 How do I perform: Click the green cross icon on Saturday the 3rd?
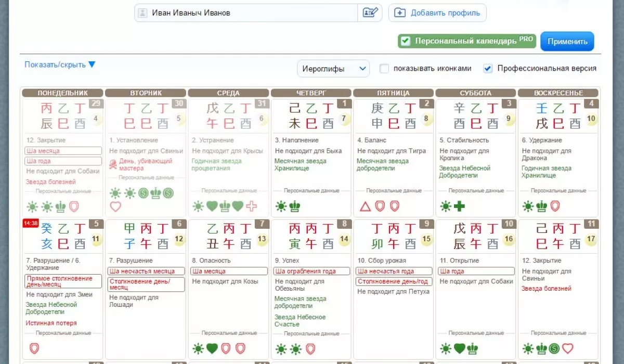(459, 206)
